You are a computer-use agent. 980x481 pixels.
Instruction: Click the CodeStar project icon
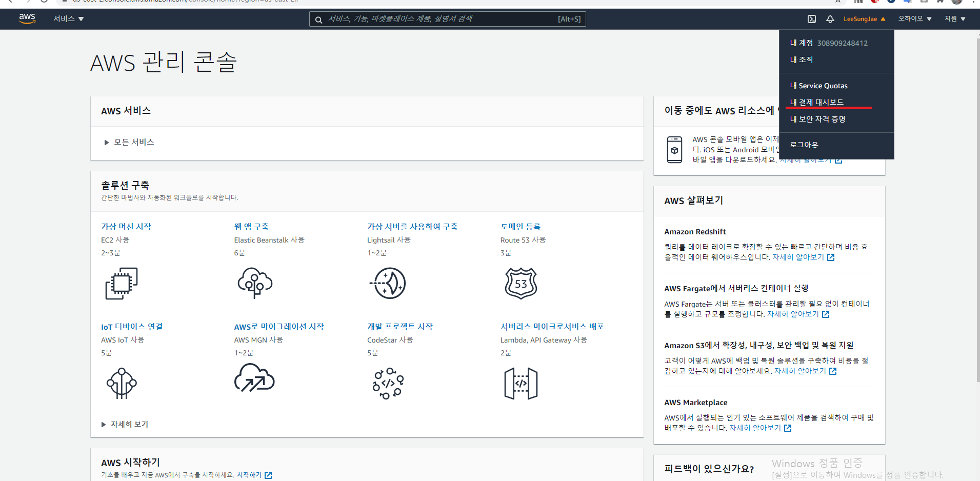(x=388, y=383)
